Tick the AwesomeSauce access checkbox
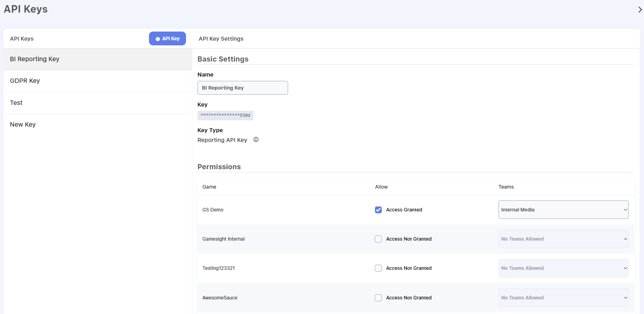The height and width of the screenshot is (314, 644). 378,298
